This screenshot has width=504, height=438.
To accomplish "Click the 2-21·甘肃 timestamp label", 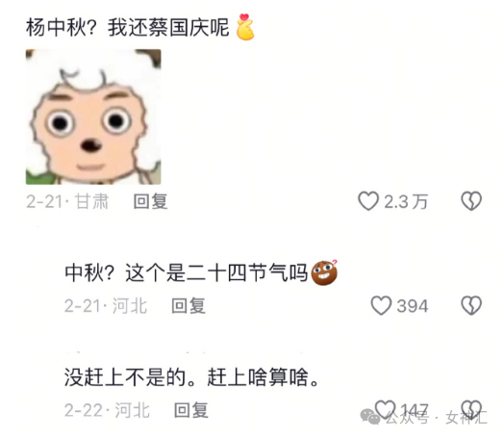I will 67,201.
